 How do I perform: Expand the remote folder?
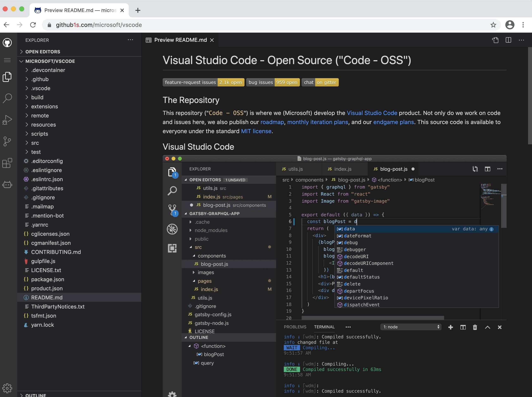(x=79, y=116)
